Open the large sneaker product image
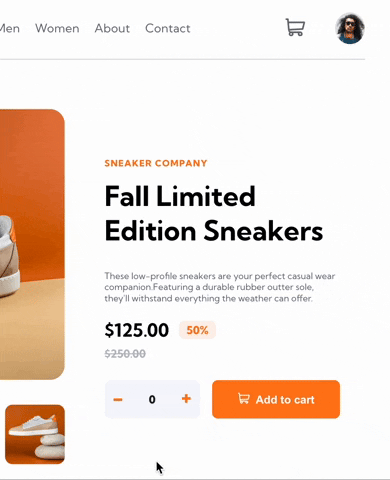390x480 pixels. (x=32, y=244)
